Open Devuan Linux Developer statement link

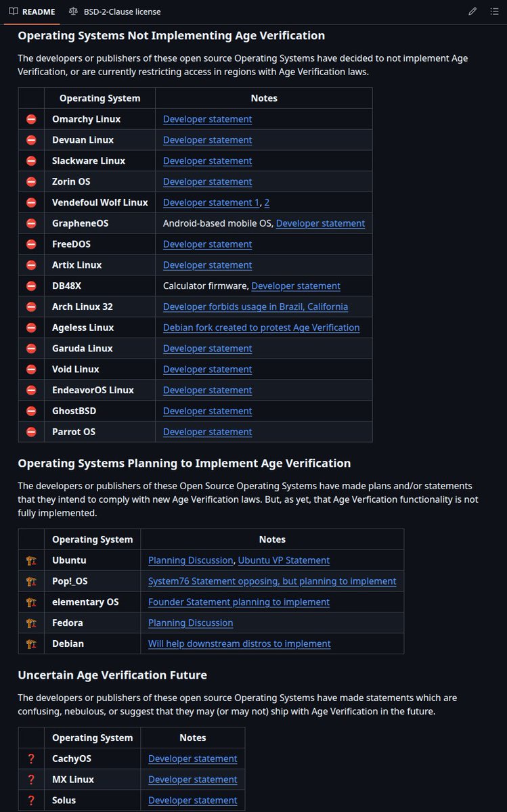207,140
